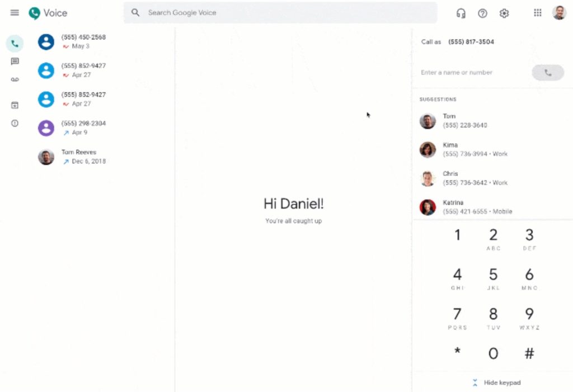This screenshot has height=392, width=573.
Task: Collapse the dialer with Hide keypad
Action: pos(497,382)
